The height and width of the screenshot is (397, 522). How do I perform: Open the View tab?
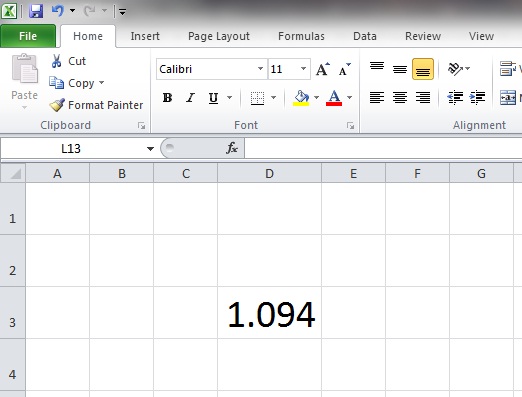click(x=481, y=36)
